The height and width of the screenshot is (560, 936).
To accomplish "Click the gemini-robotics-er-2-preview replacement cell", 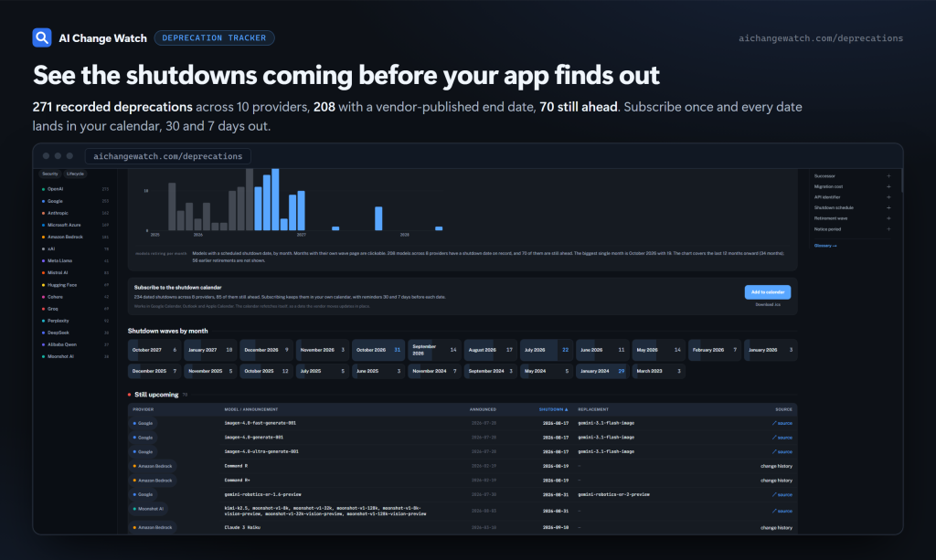I will (x=613, y=494).
